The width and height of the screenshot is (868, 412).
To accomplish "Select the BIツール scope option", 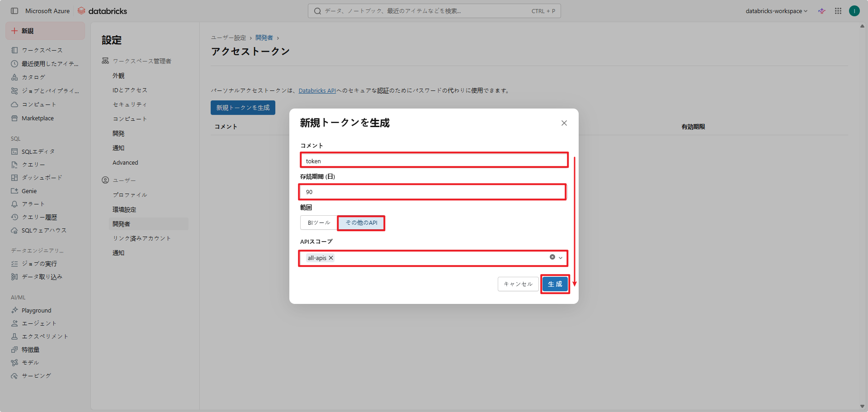I will (x=319, y=223).
